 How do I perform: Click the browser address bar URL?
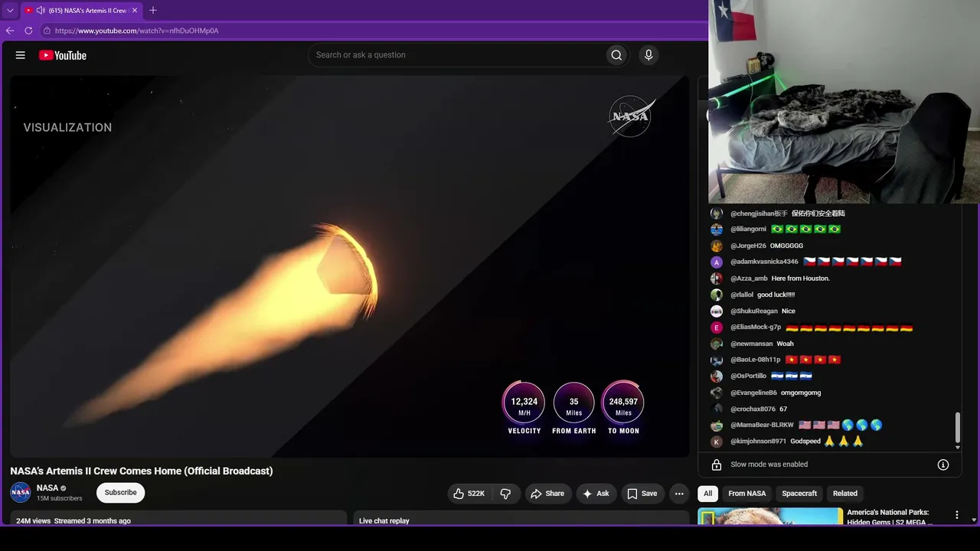tap(137, 31)
